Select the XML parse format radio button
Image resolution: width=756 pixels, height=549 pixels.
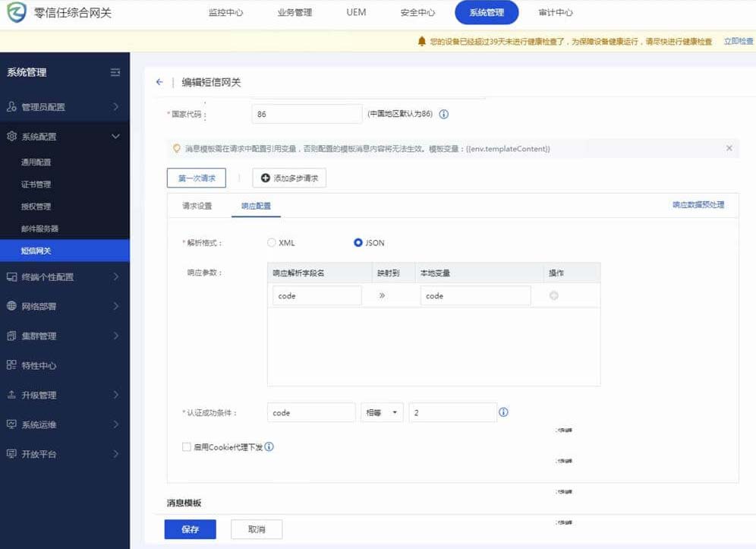(272, 243)
